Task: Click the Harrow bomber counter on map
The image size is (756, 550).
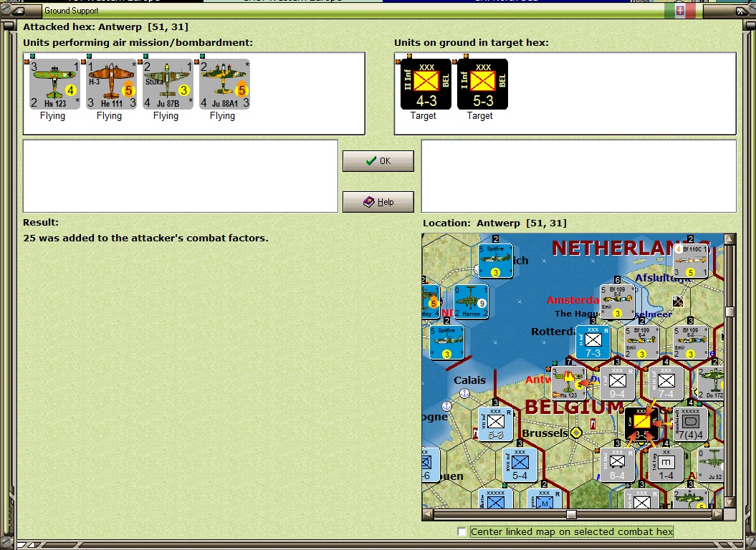Action: [x=471, y=301]
